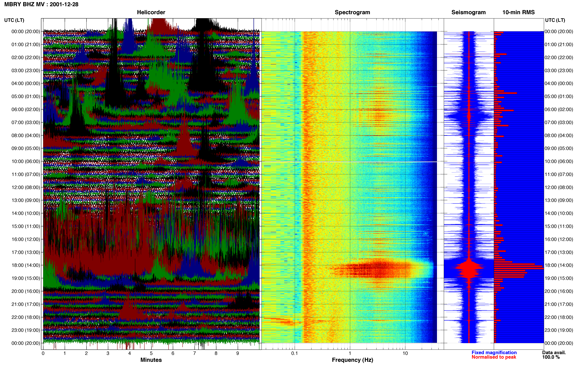Click the left '03:00 (23:00)' time label
This screenshot has height=368, width=588.
click(x=26, y=71)
